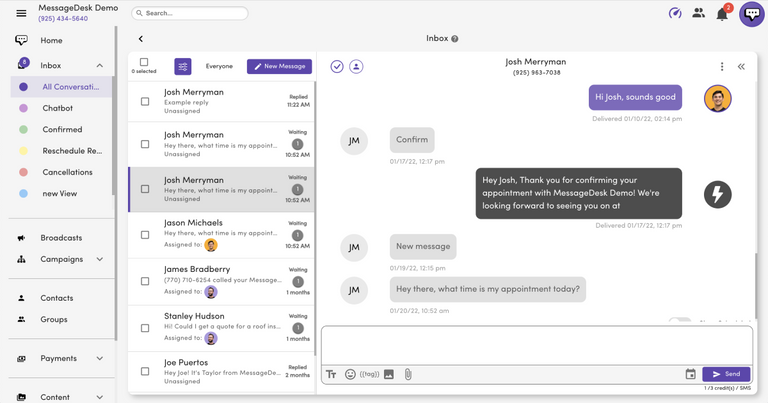Screen dimensions: 768x403
Task: Click the Home icon in sidebar
Action: [x=21, y=40]
